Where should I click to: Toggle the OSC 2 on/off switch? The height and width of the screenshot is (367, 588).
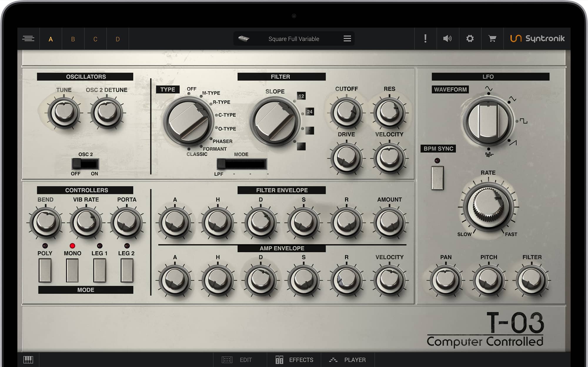[x=85, y=164]
